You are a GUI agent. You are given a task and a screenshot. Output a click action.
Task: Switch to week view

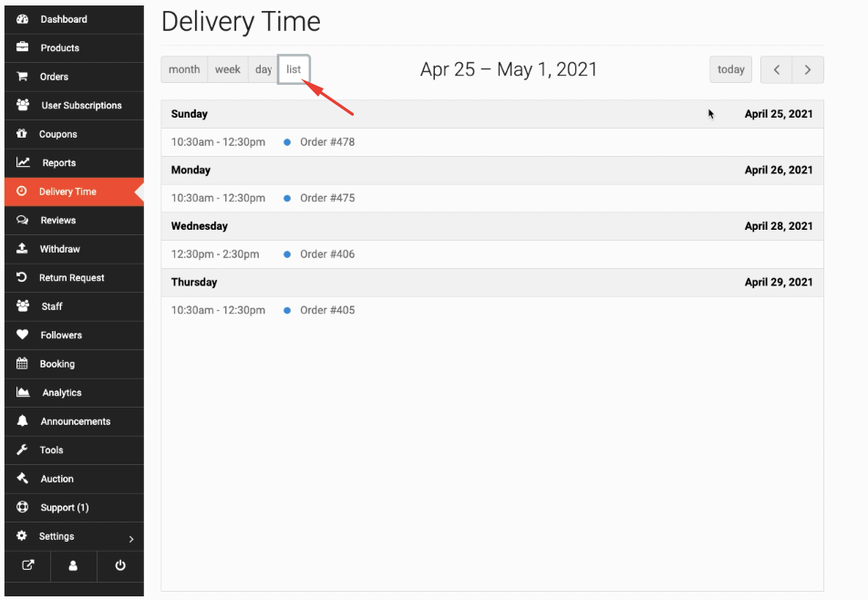coord(228,69)
